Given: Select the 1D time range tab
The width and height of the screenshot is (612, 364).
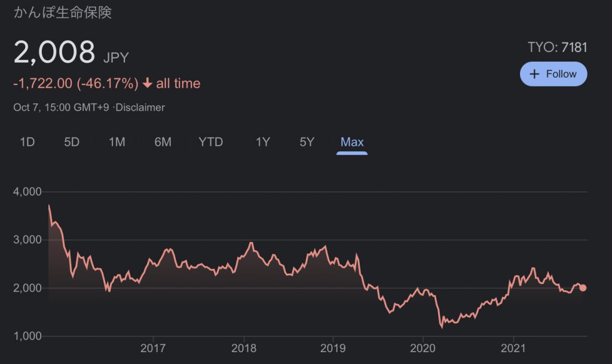Looking at the screenshot, I should click(27, 142).
